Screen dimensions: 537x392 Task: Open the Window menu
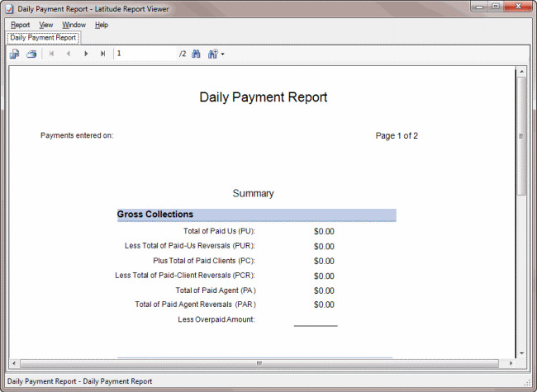[74, 25]
